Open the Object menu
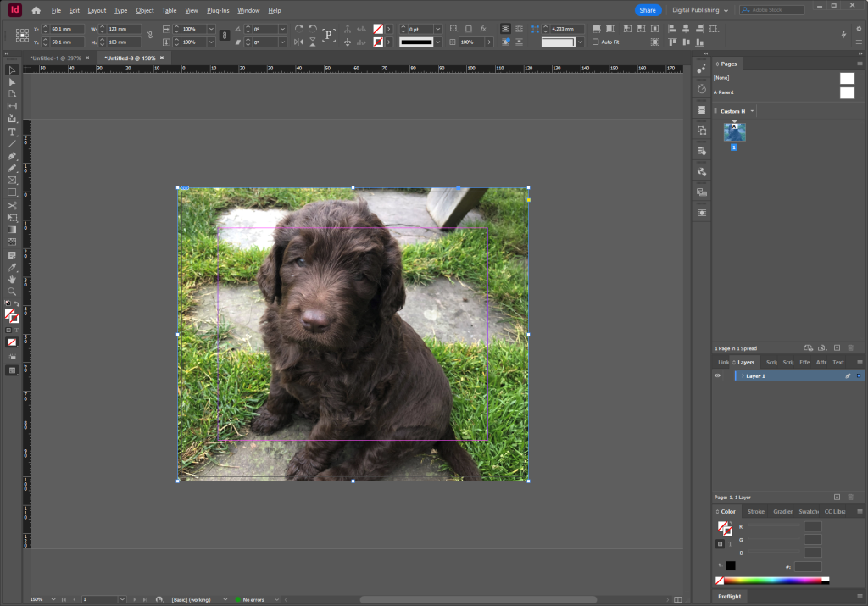868x606 pixels. (x=145, y=10)
